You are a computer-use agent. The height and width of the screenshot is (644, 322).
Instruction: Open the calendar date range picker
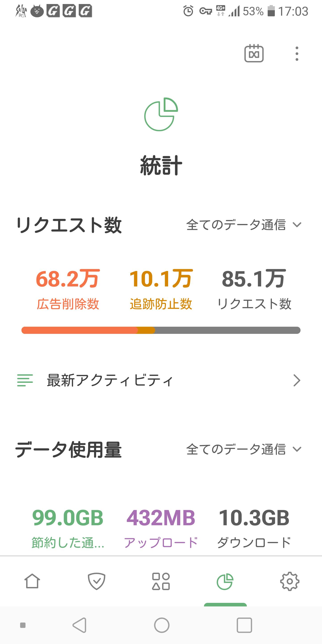[254, 53]
